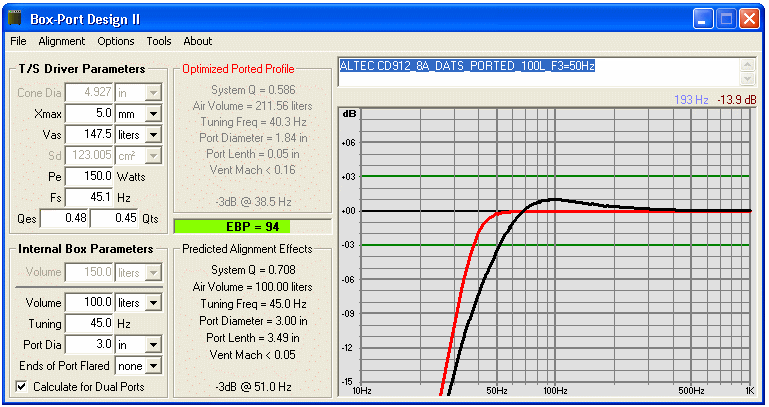The height and width of the screenshot is (407, 769).
Task: Click the Tuning Freq = 40.3 Hz text
Action: (x=253, y=122)
